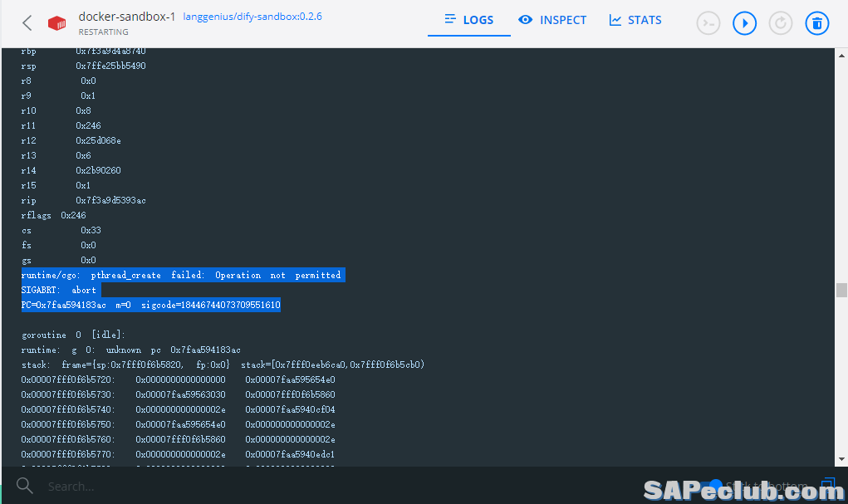The image size is (848, 504).
Task: Open the STATS tab
Action: coord(635,20)
